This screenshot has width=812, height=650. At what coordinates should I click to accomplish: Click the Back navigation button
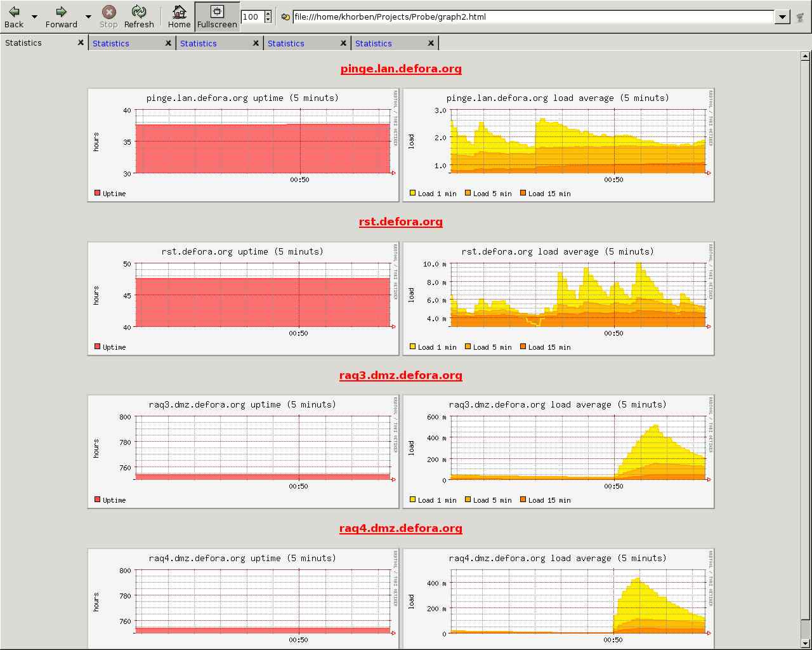pos(14,17)
